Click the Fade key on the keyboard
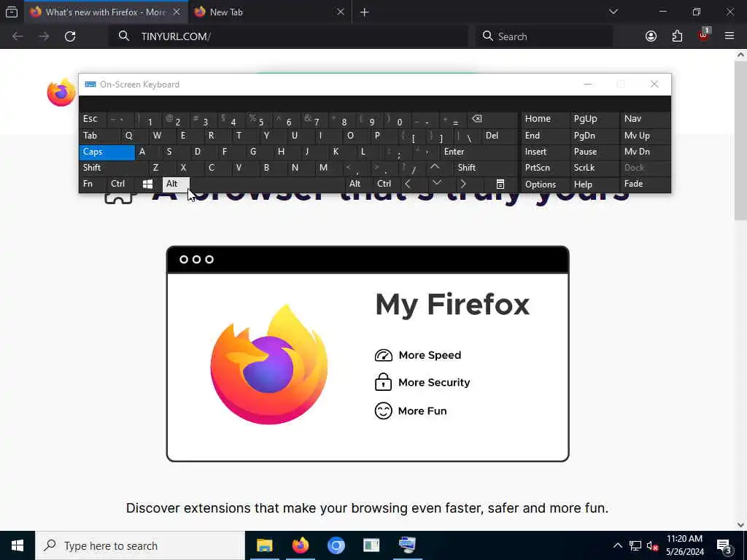The height and width of the screenshot is (560, 747). click(645, 184)
